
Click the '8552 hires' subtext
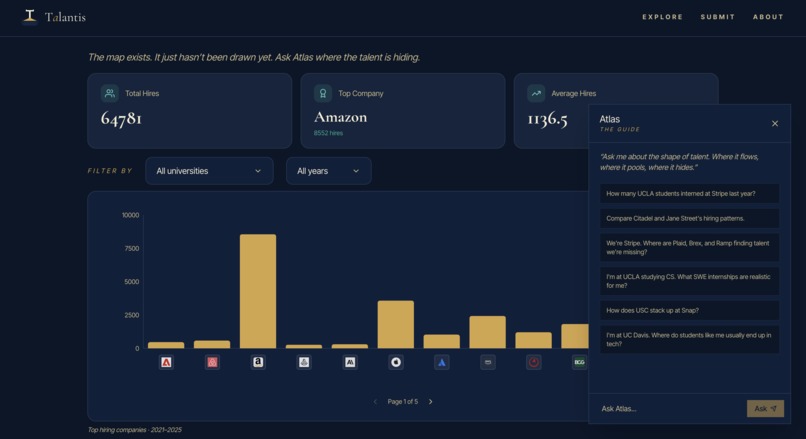pos(328,133)
